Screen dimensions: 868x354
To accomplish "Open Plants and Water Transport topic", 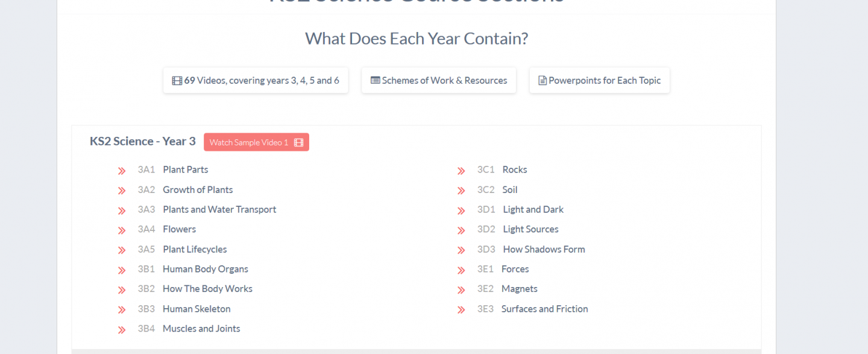I will coord(219,209).
